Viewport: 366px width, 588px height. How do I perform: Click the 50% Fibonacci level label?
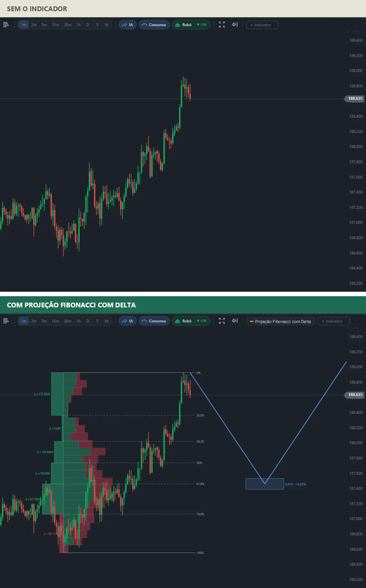[x=199, y=463]
